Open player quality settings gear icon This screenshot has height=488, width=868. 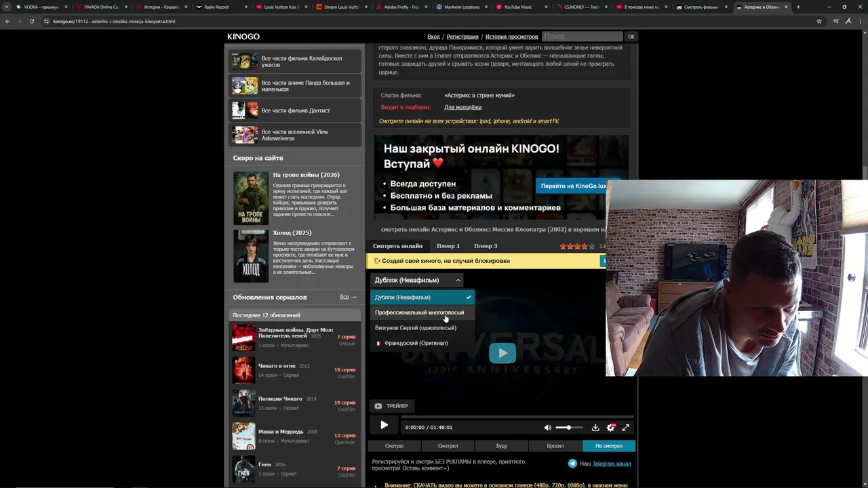pos(611,428)
